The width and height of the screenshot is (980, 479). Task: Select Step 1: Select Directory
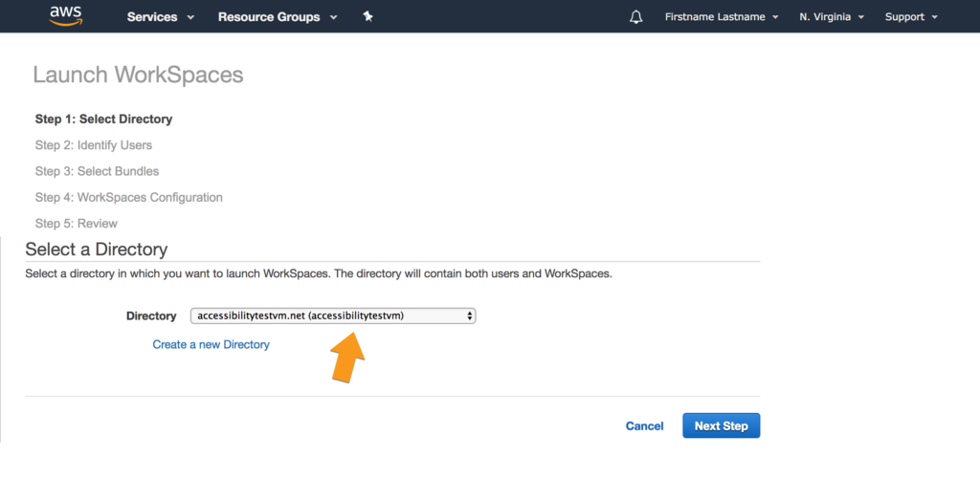tap(103, 120)
